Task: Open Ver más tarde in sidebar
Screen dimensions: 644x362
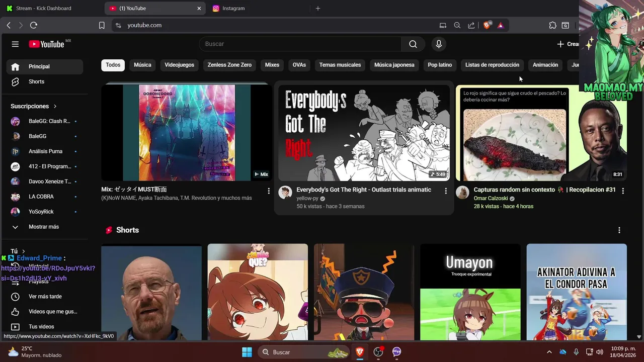Action: click(45, 297)
